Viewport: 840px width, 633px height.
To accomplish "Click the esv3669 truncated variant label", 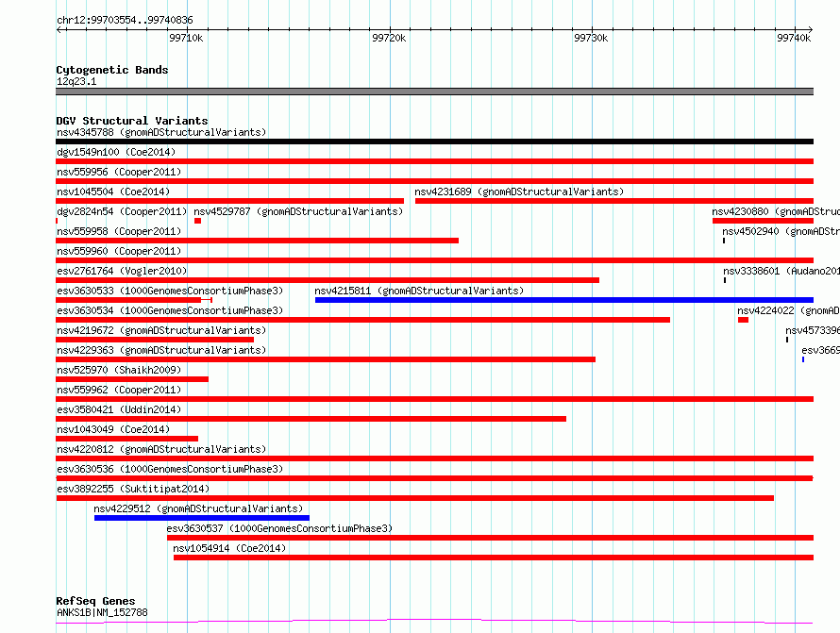I will pos(821,350).
